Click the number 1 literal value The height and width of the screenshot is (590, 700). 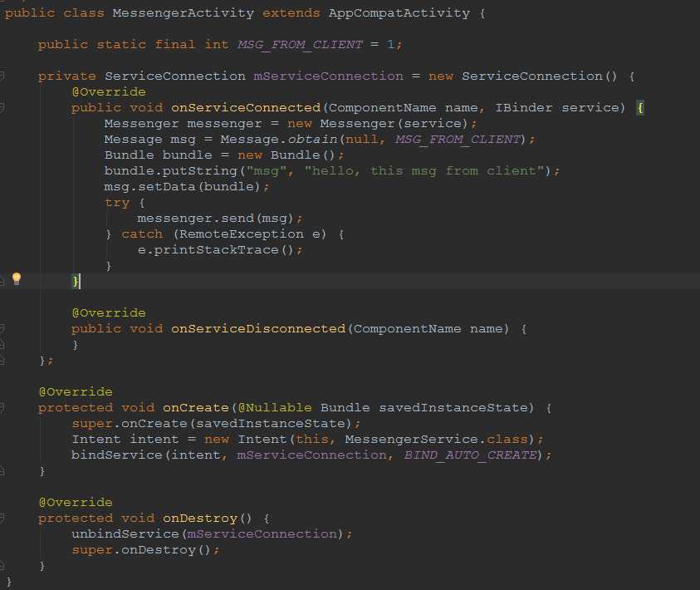(x=390, y=45)
